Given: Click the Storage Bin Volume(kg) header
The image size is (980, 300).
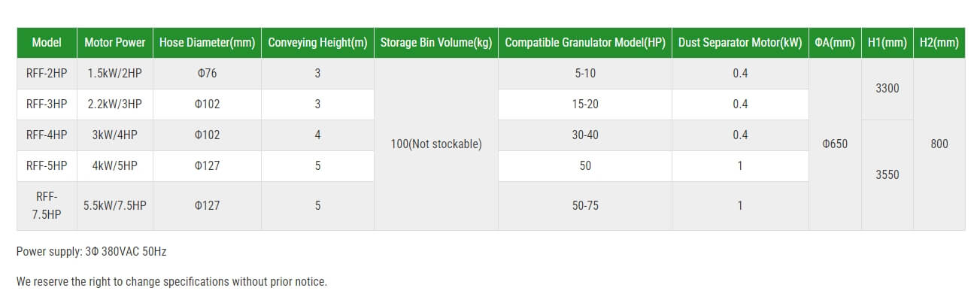Looking at the screenshot, I should pyautogui.click(x=436, y=43).
